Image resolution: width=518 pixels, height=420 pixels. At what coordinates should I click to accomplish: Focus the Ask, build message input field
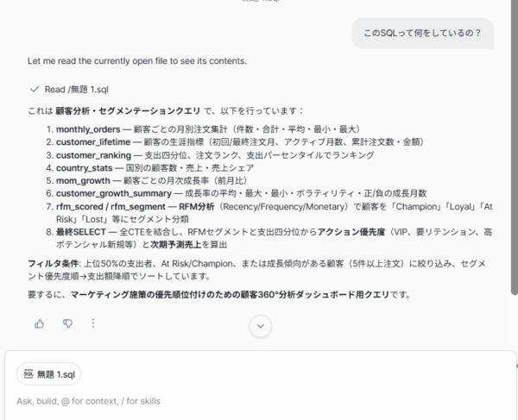click(x=261, y=401)
